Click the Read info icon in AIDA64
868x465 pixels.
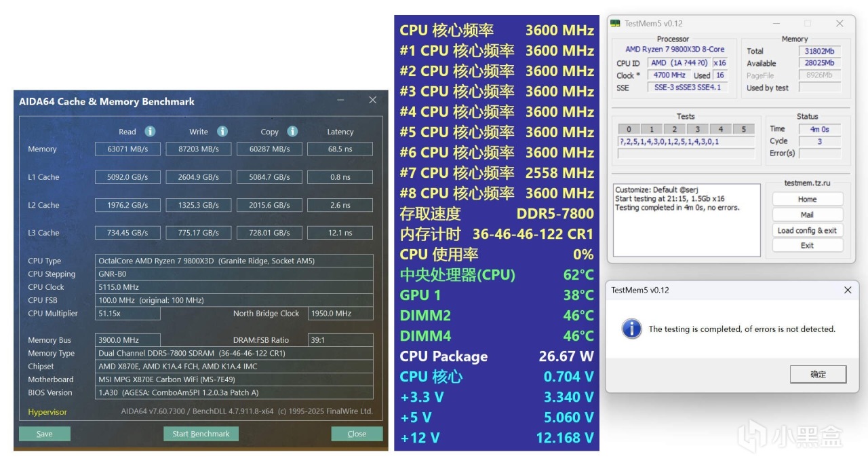150,132
